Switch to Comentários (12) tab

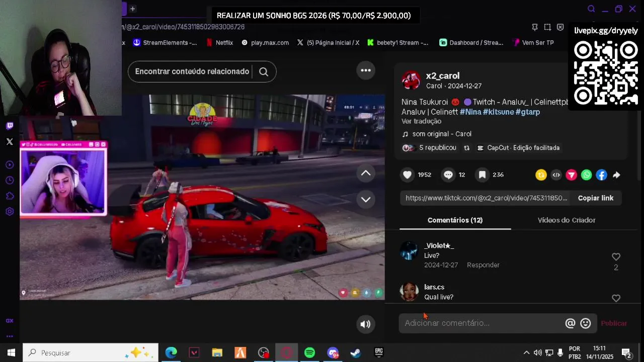click(455, 220)
